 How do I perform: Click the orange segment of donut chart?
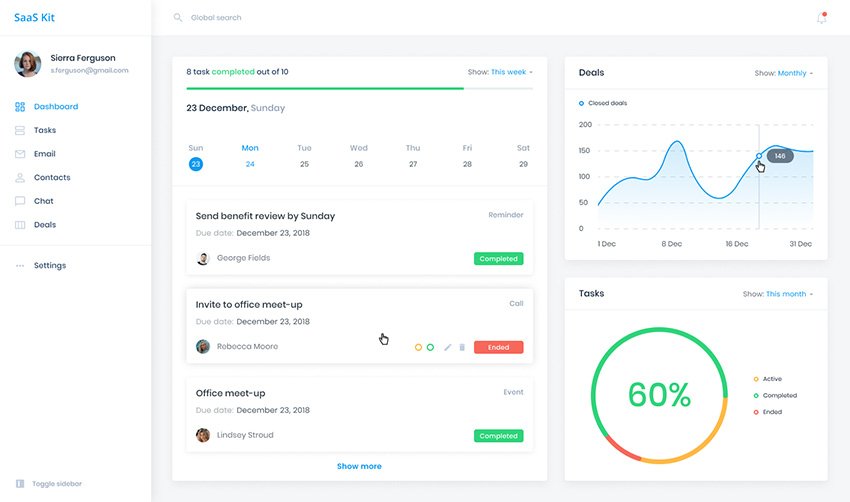coord(704,443)
